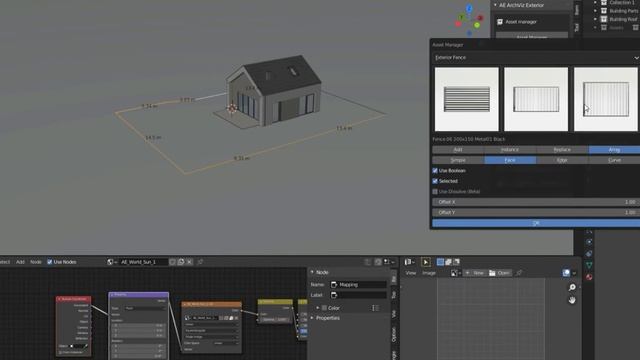Select the horizontal slat fence thumbnail

coord(467,99)
